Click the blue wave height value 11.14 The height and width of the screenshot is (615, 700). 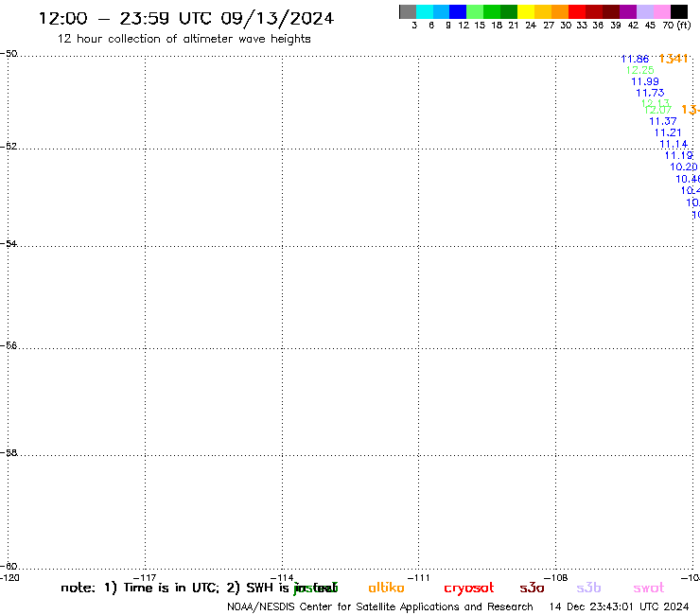pos(674,144)
